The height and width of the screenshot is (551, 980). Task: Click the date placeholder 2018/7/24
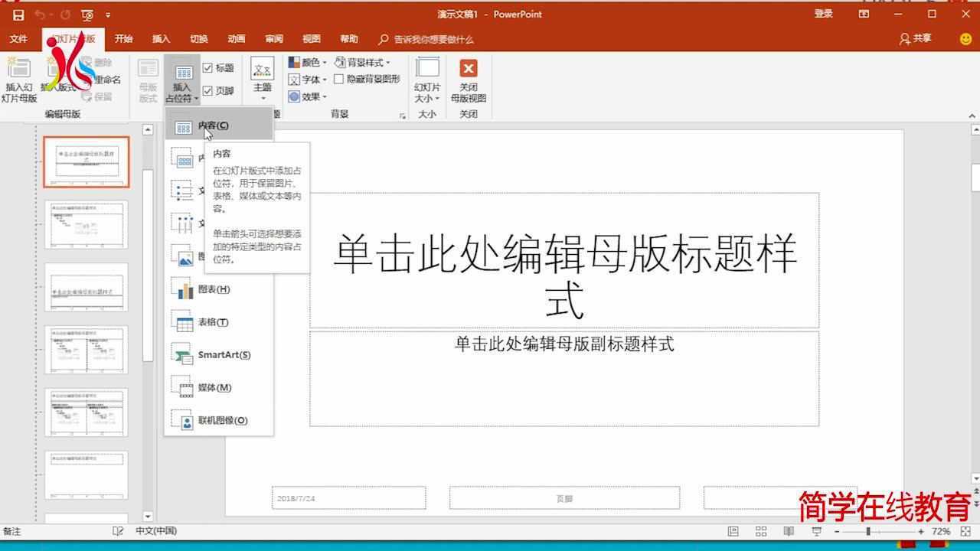click(x=348, y=498)
